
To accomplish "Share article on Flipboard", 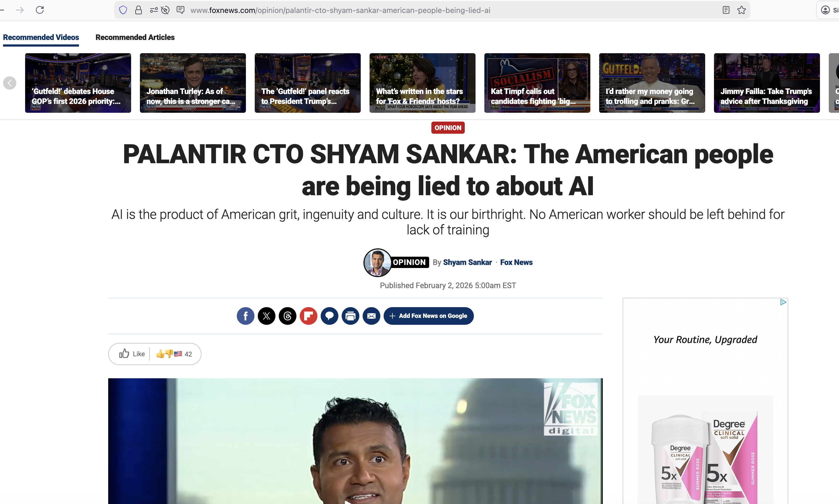I will coord(308,316).
